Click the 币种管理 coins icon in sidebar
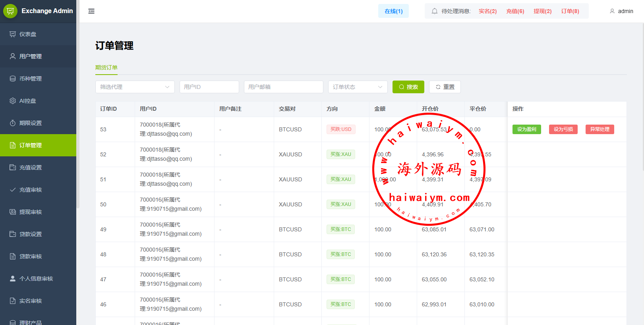This screenshot has height=325, width=644. point(13,79)
